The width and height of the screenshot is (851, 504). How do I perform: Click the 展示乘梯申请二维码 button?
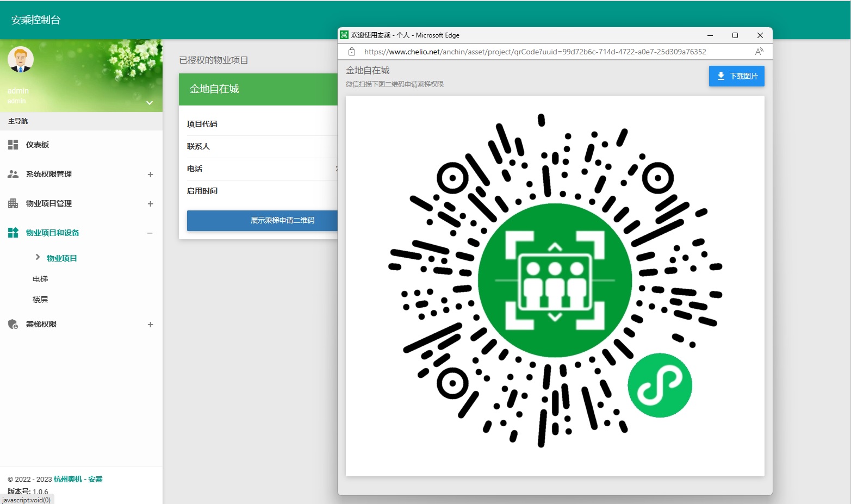262,221
